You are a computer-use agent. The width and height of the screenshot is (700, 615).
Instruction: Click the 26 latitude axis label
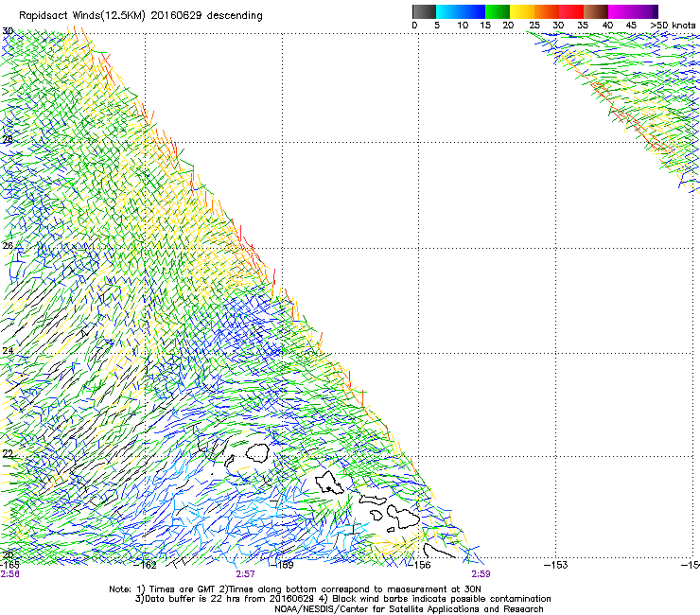(8, 246)
